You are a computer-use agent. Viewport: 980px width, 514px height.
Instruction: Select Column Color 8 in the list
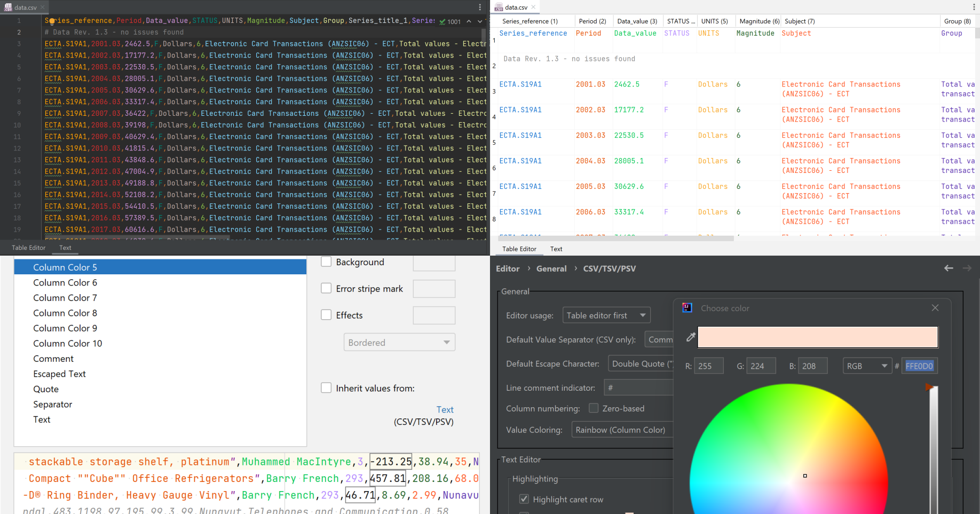[160, 313]
